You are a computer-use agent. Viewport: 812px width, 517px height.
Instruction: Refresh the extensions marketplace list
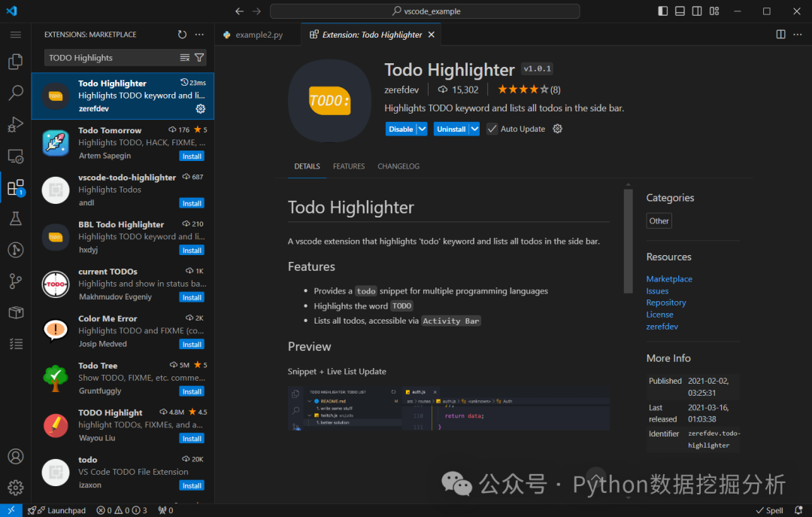(182, 35)
